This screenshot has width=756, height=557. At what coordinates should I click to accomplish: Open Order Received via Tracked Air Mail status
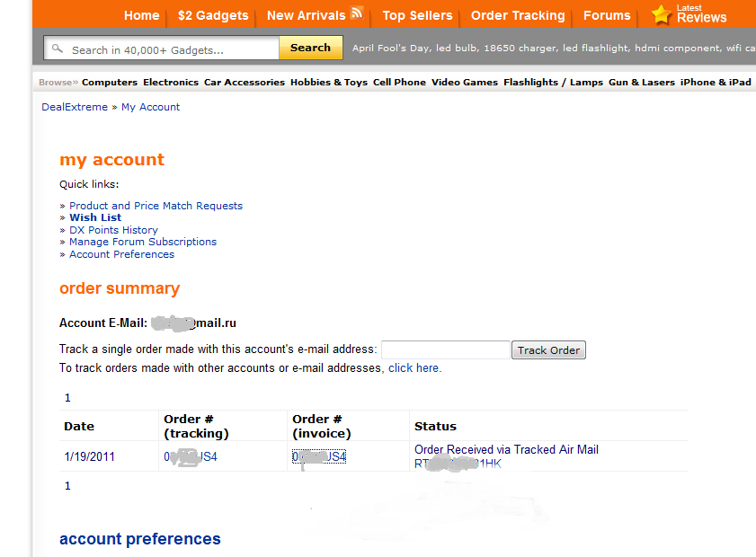pyautogui.click(x=506, y=449)
